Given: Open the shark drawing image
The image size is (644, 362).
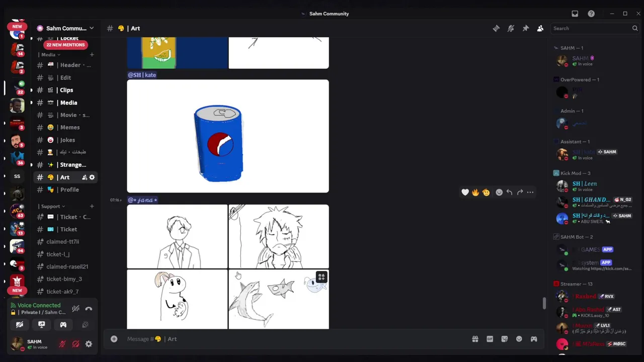Looking at the screenshot, I should pos(279,299).
